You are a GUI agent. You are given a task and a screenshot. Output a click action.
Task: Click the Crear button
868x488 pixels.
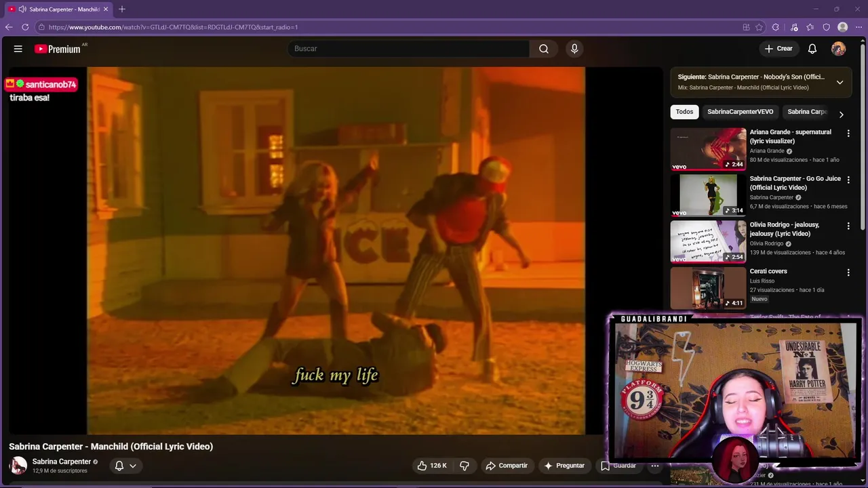coord(778,49)
